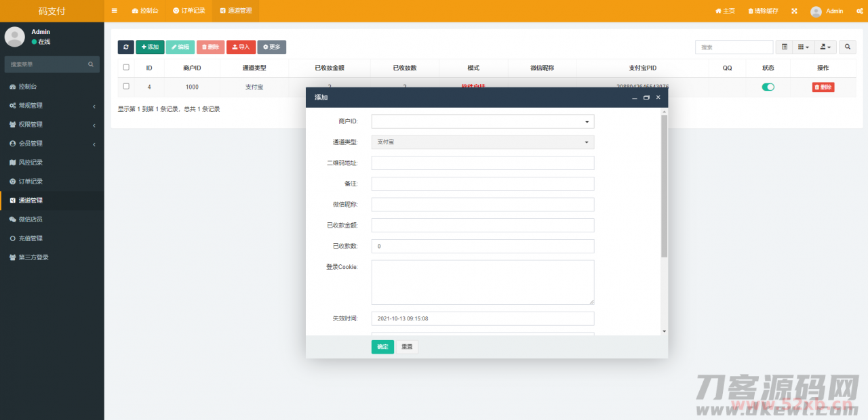
Task: Open the settings gears icon top-right
Action: [856, 11]
